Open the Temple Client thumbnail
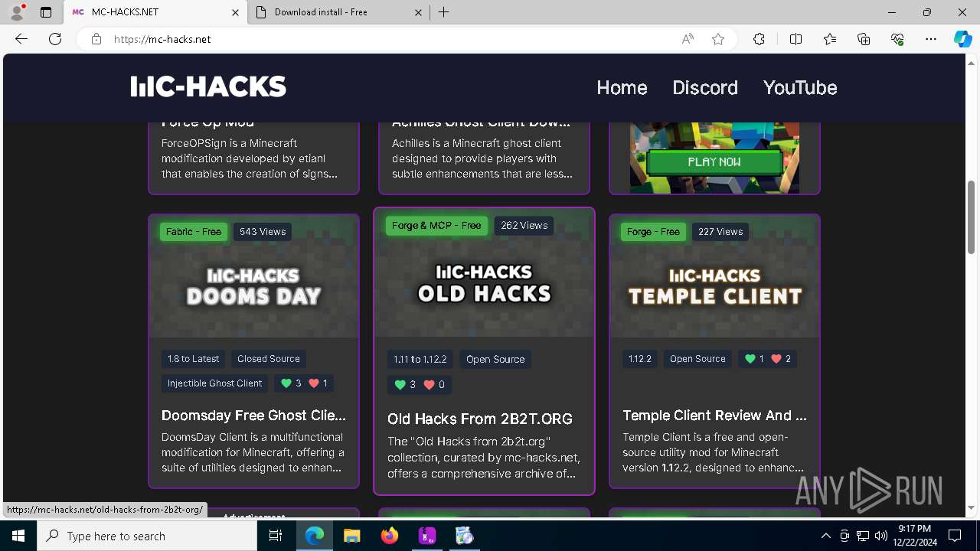 tap(714, 276)
